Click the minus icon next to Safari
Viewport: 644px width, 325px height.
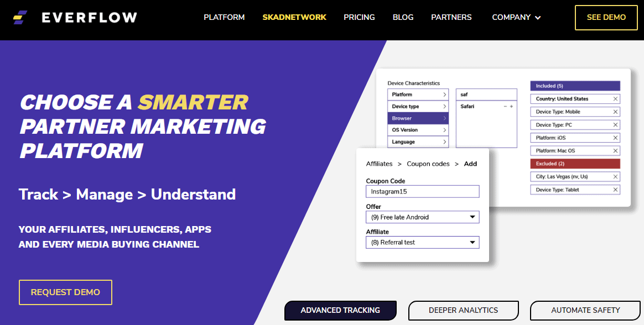tap(505, 106)
